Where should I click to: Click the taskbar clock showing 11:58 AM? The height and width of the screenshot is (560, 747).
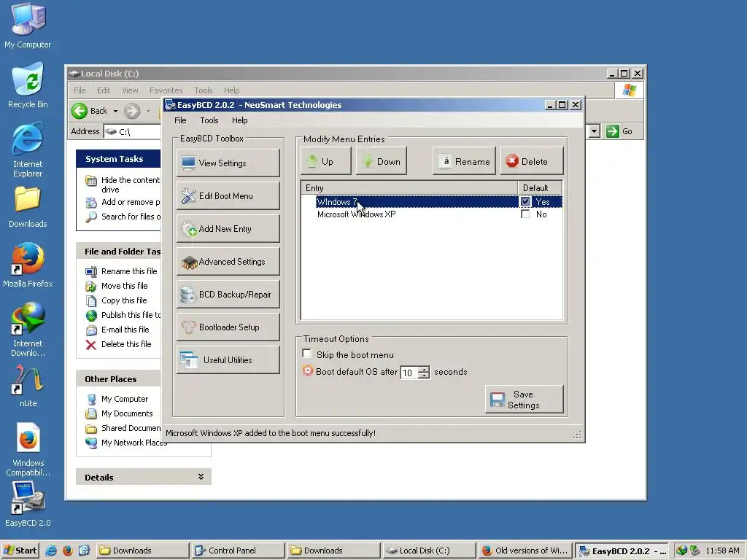pos(722,551)
